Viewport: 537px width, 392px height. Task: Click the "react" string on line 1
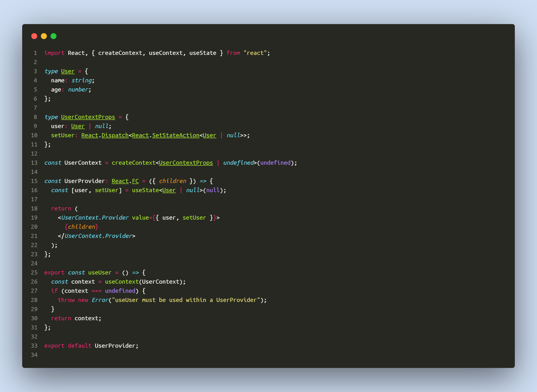(x=255, y=53)
